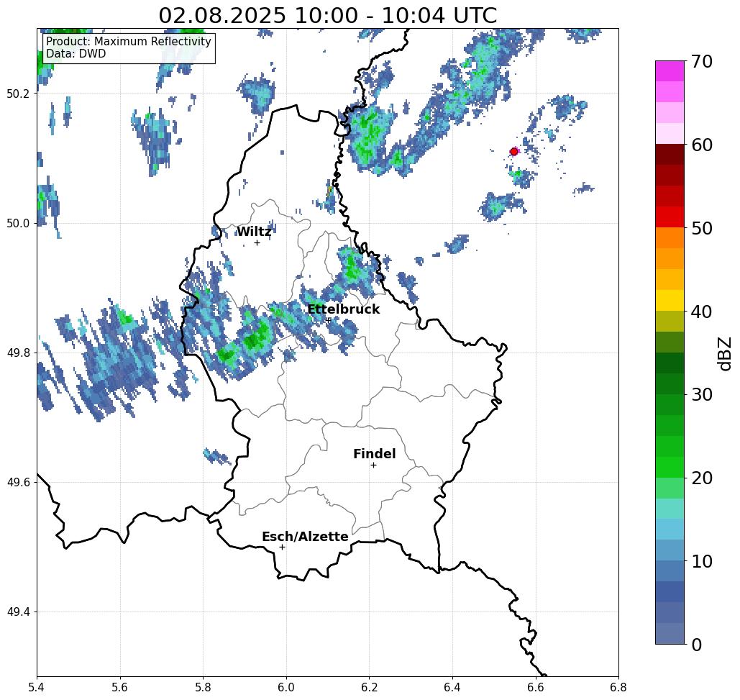Click the Esch/Alzette station label
Screen dimensions: 740x700
(x=305, y=537)
